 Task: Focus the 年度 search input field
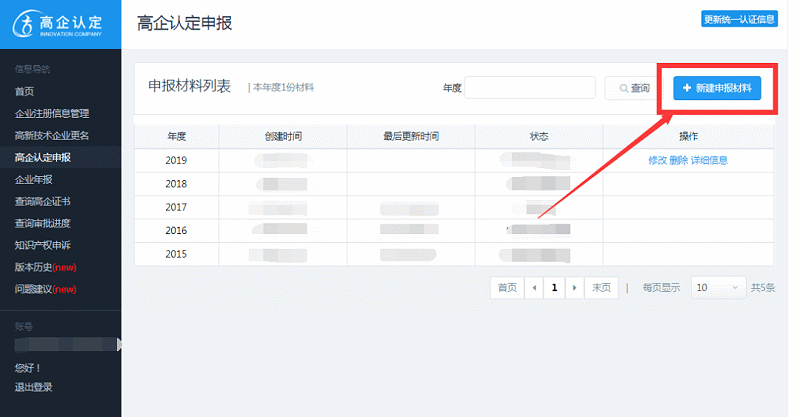[x=530, y=88]
